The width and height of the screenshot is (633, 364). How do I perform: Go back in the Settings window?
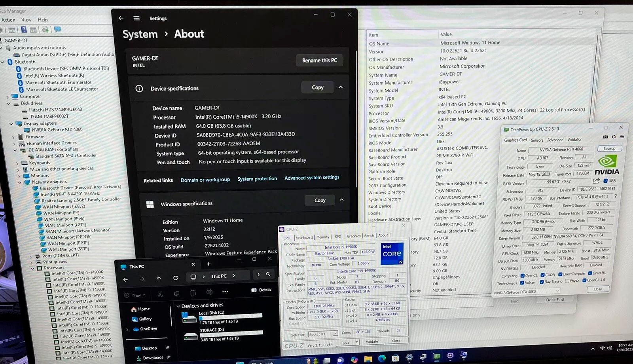pyautogui.click(x=121, y=18)
